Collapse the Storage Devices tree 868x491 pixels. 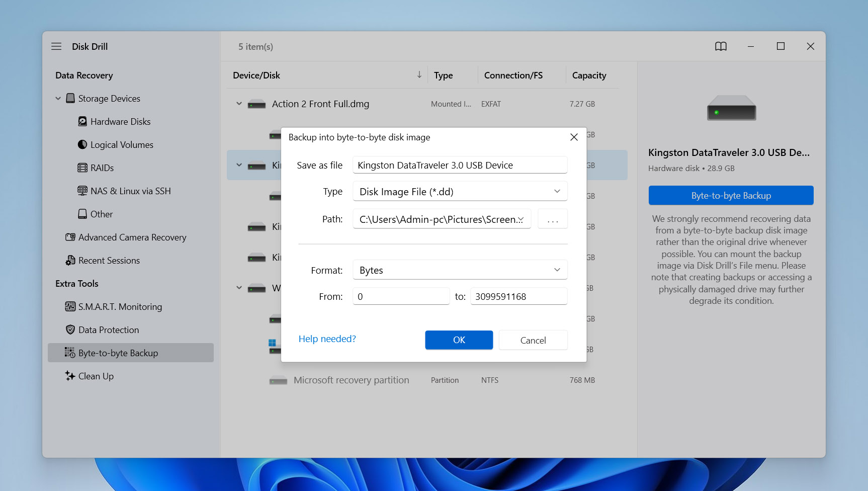pyautogui.click(x=58, y=99)
